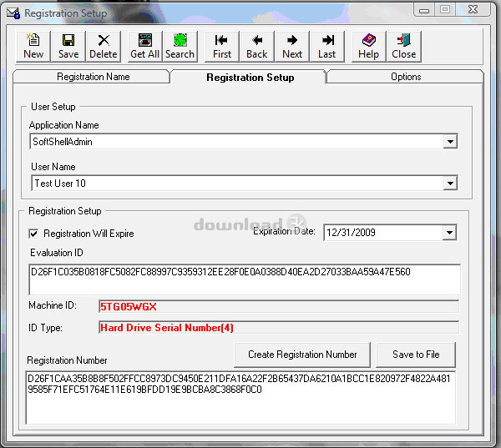Switch to the Registration Name tab
The image size is (501, 448).
[93, 77]
